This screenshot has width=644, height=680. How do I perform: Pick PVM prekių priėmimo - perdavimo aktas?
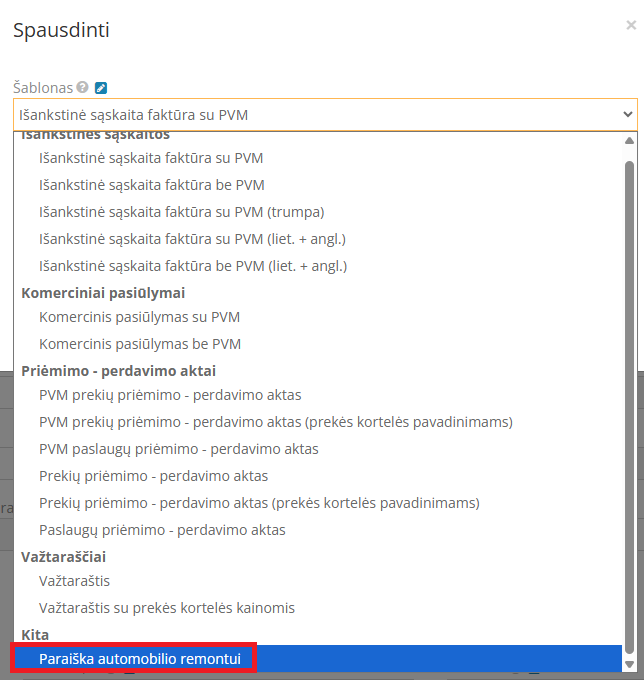170,395
